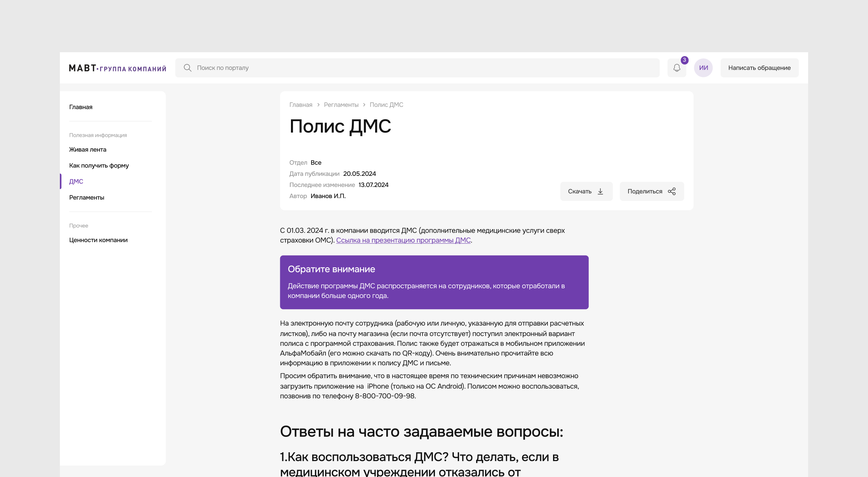Screen dimensions: 868x477
Task: Click the download arrow icon in Скачать
Action: tap(600, 191)
